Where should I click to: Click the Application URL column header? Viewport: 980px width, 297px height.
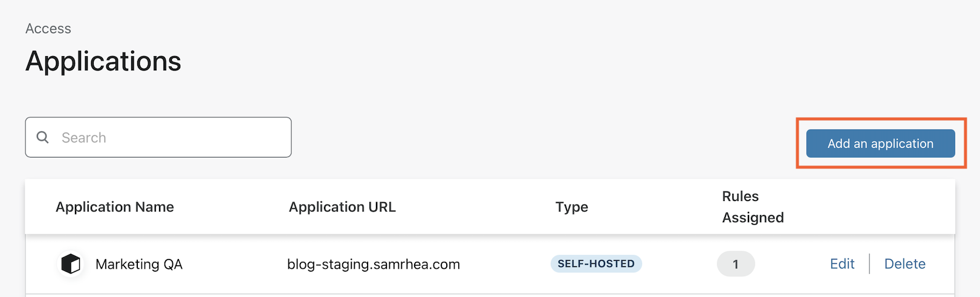tap(342, 207)
